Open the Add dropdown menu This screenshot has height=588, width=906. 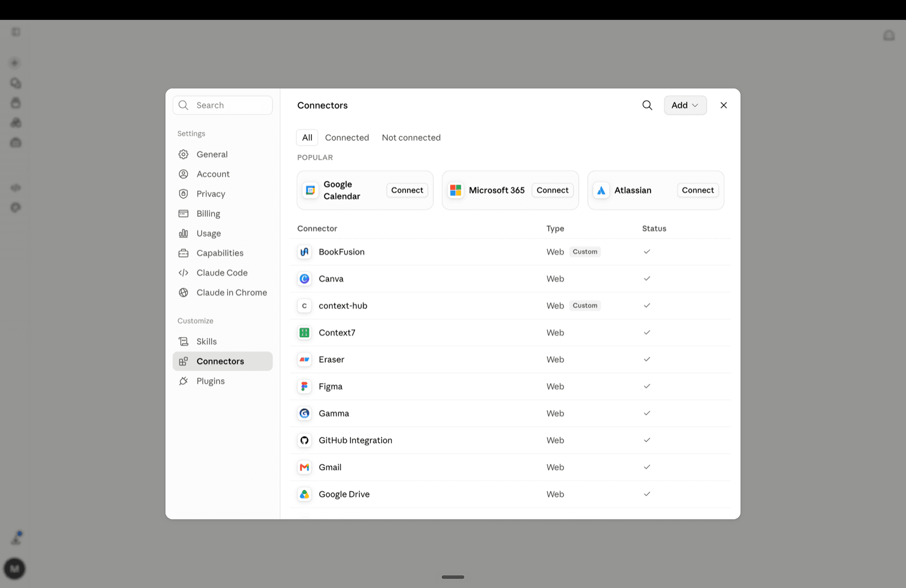(x=685, y=105)
